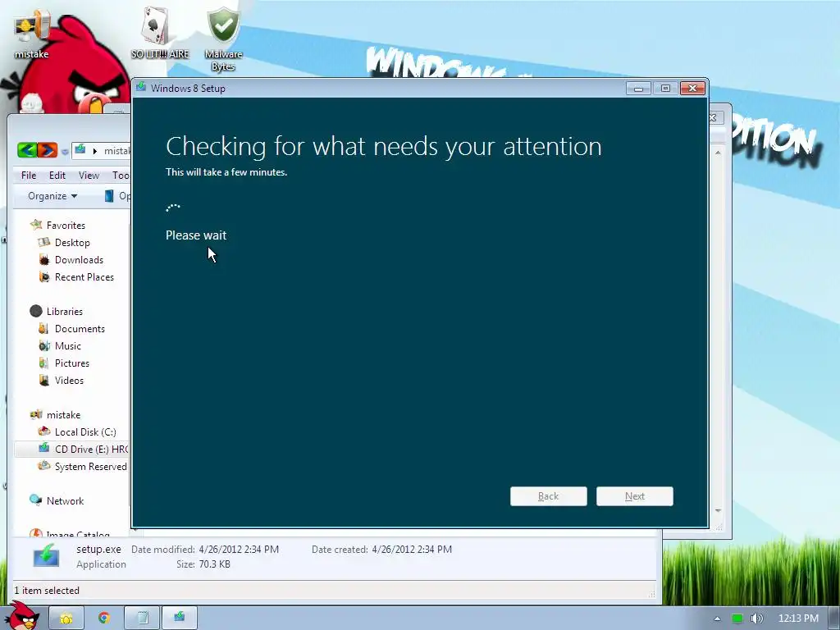Click the CD Drive (E:) disc icon

(44, 449)
